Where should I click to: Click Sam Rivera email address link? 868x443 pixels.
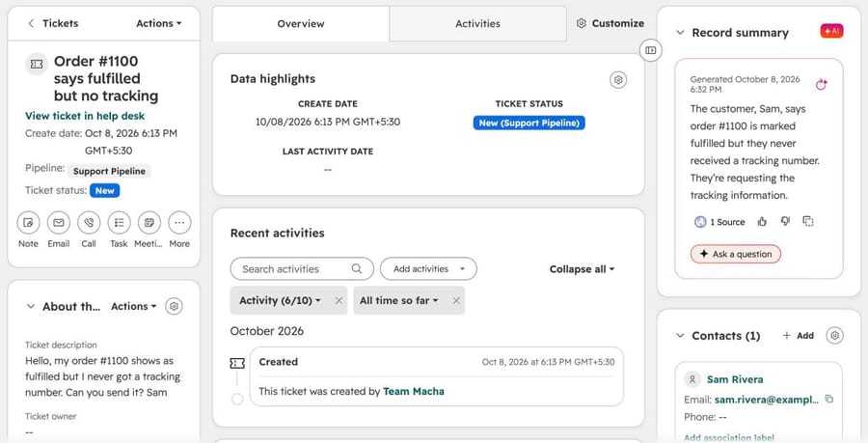pos(766,400)
